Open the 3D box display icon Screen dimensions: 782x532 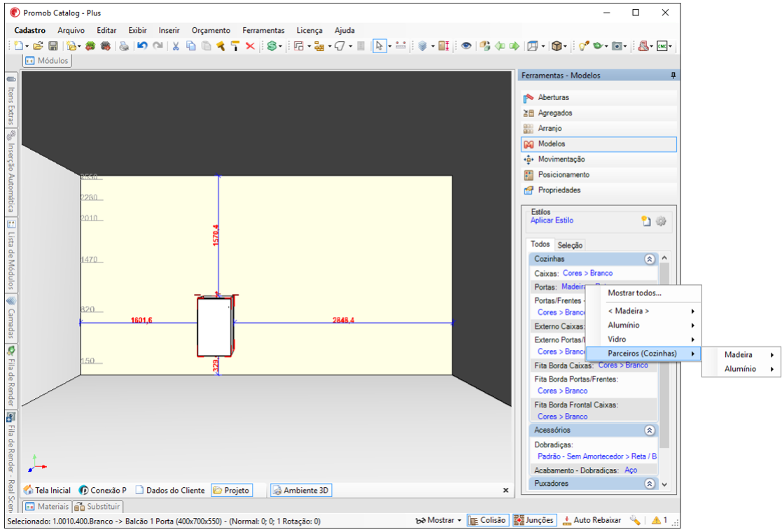(557, 46)
